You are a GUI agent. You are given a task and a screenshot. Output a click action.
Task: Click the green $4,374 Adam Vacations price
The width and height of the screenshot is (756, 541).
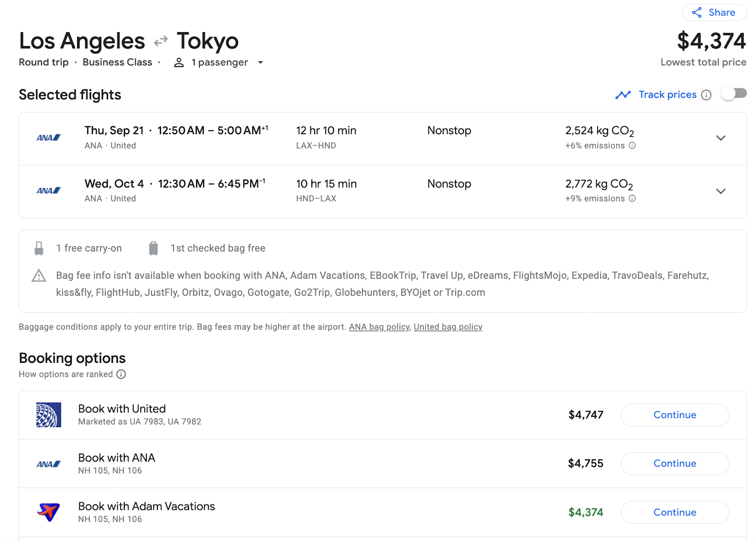[586, 512]
